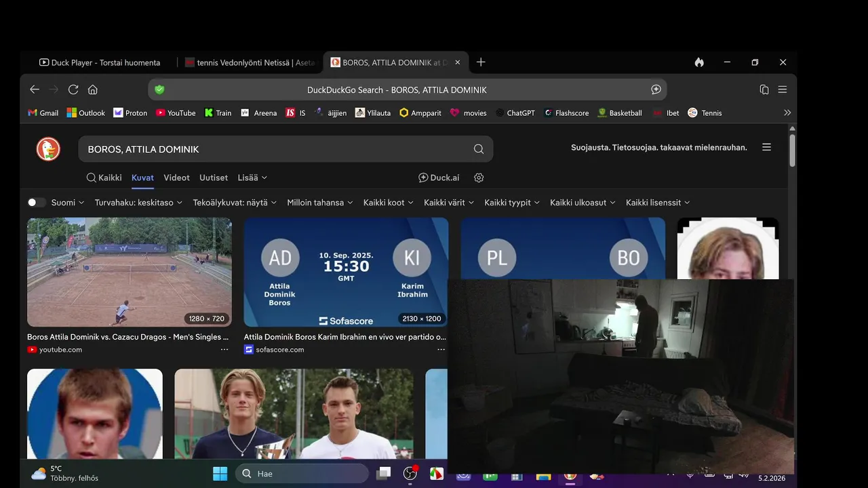The image size is (868, 488).
Task: Expand the Suomi region dropdown
Action: point(68,203)
